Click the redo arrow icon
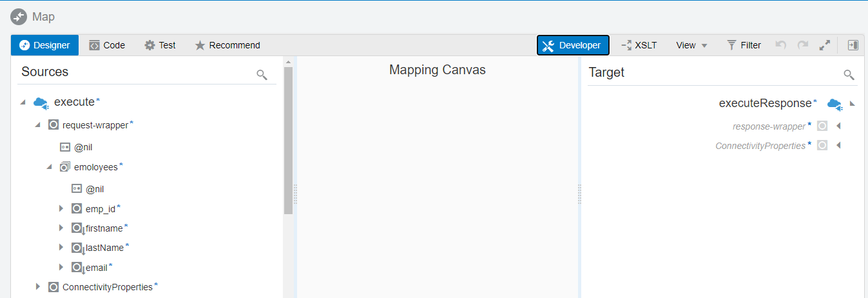The image size is (868, 298). point(802,45)
